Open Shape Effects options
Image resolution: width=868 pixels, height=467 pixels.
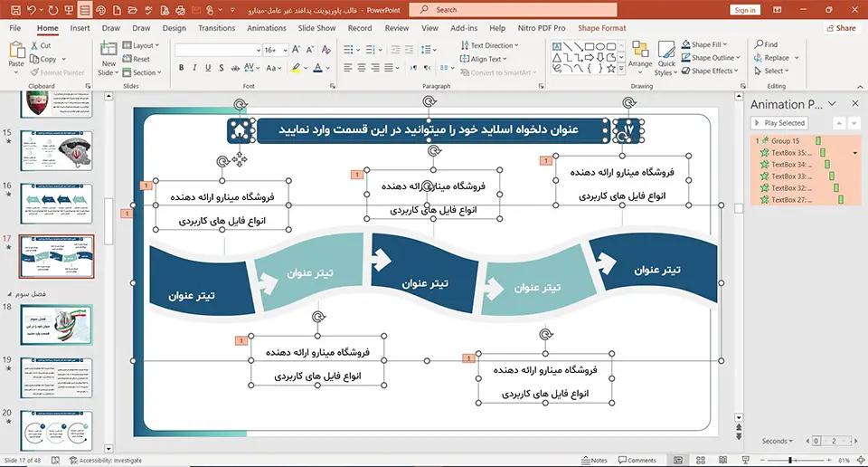(711, 71)
